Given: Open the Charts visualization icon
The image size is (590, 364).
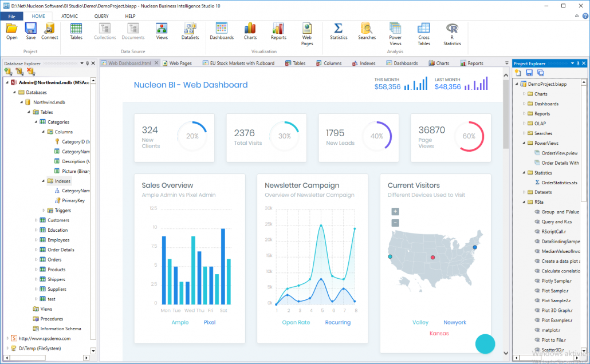Looking at the screenshot, I should [250, 31].
